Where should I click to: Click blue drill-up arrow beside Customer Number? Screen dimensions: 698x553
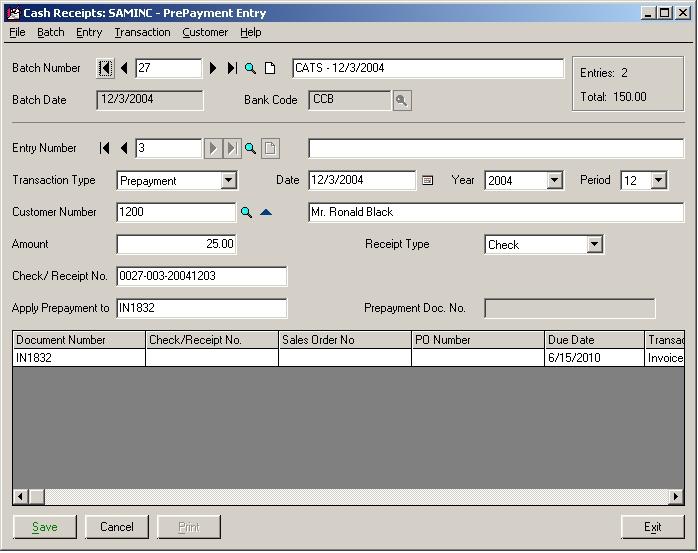[x=266, y=212]
